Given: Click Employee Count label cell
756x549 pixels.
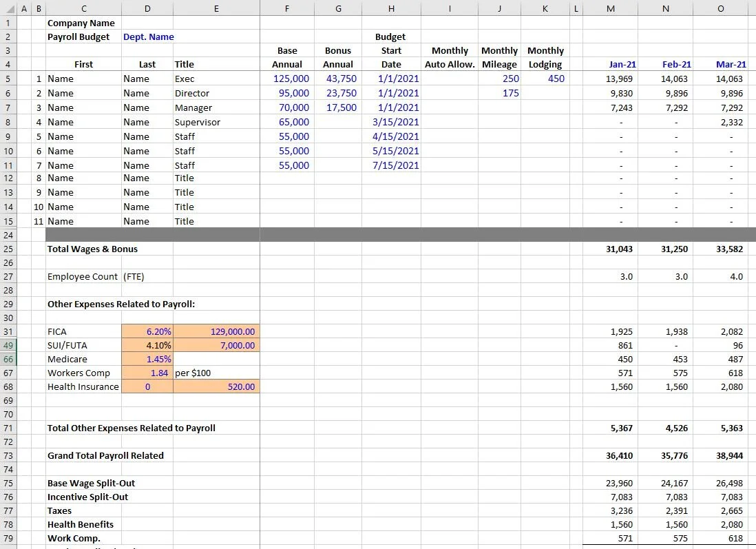Looking at the screenshot, I should tap(83, 276).
